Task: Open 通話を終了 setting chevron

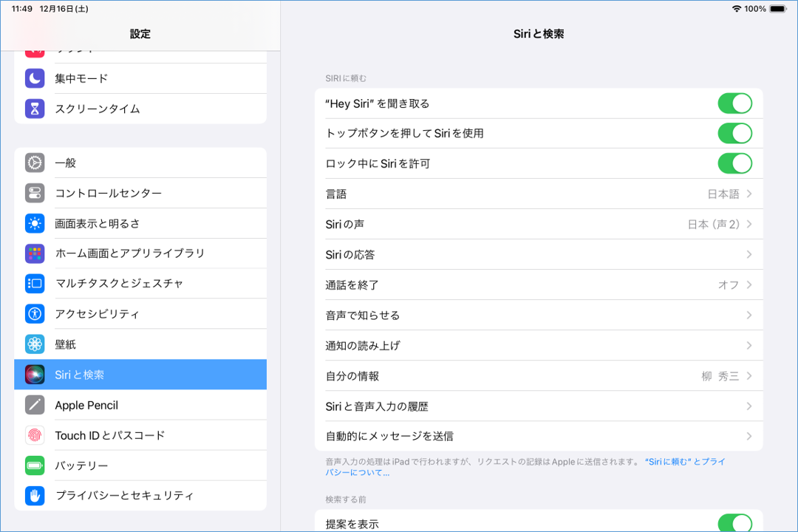Action: (x=749, y=284)
